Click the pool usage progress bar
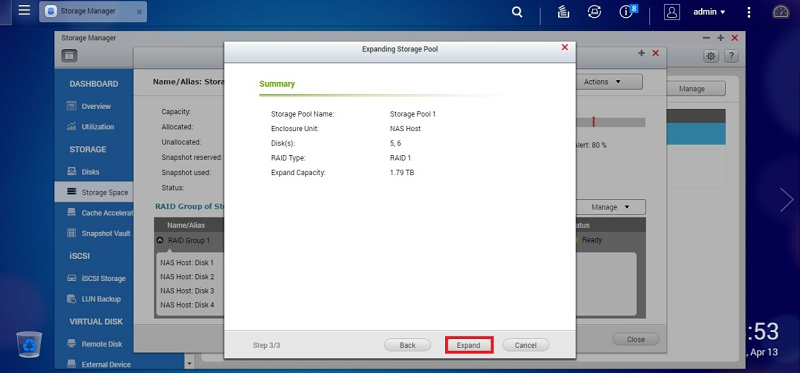This screenshot has height=373, width=800. tap(610, 122)
